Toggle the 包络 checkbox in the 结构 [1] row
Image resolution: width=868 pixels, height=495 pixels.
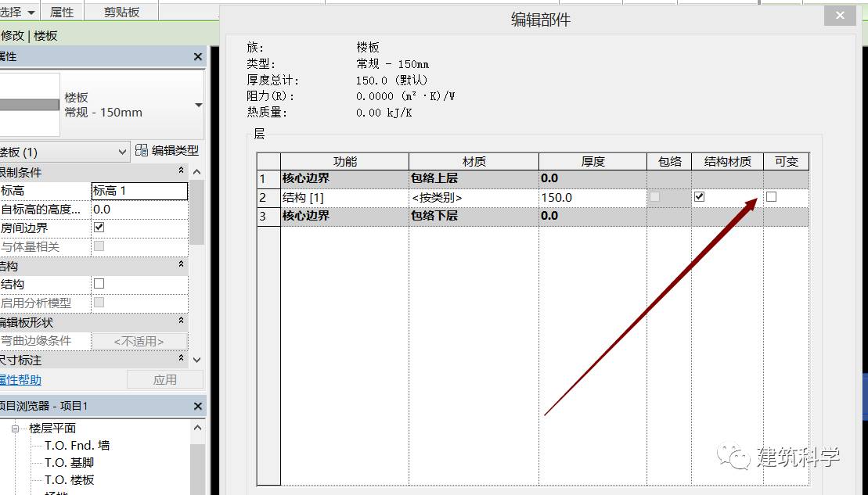(x=654, y=196)
